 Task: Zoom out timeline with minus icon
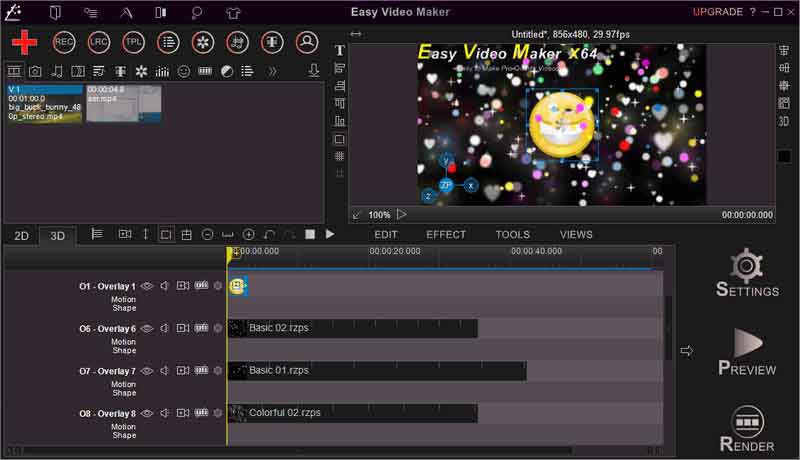click(207, 235)
